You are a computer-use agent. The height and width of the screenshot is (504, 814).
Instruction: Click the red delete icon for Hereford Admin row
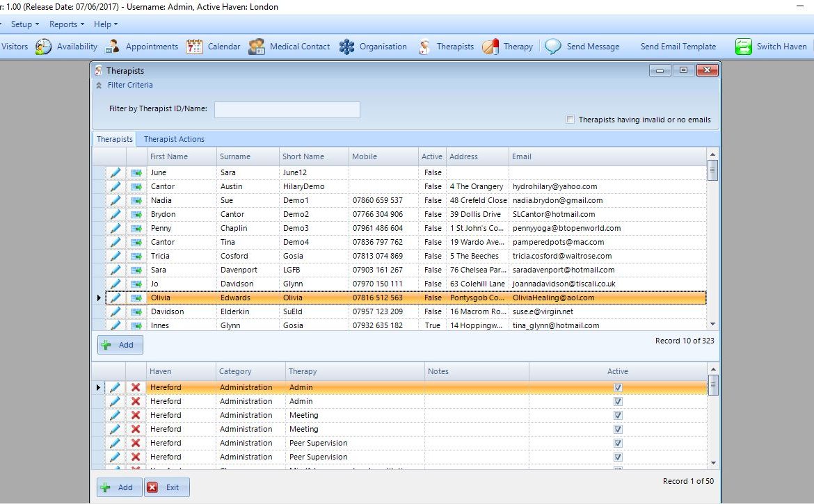tap(136, 387)
